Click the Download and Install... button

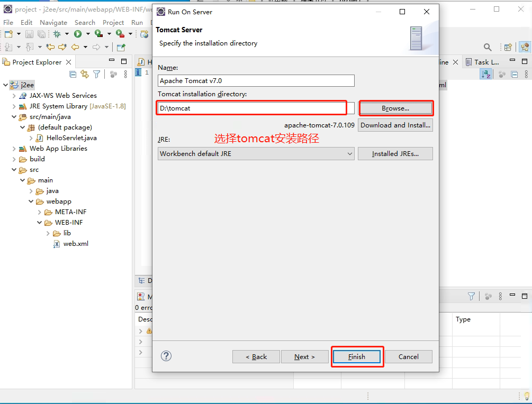[x=395, y=125]
